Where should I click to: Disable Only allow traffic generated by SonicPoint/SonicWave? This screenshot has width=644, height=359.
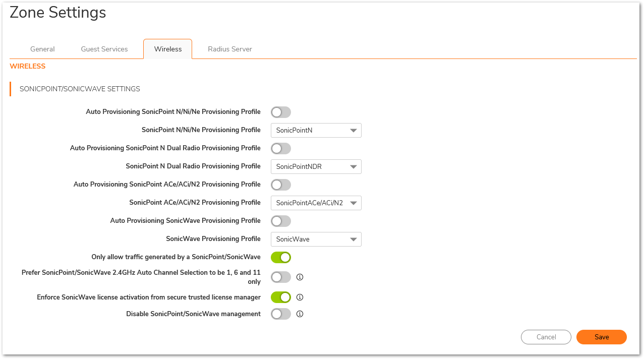coord(281,257)
